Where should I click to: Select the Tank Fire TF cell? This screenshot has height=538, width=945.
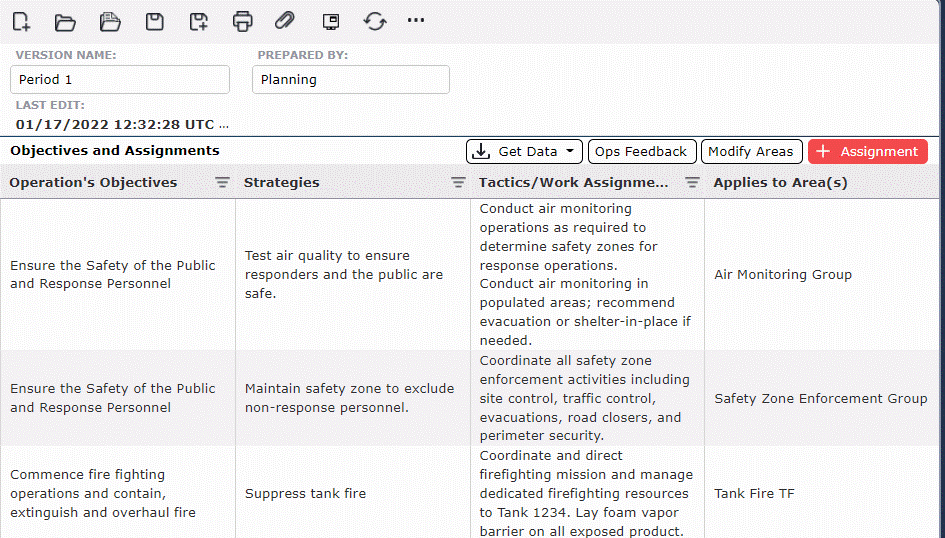821,493
